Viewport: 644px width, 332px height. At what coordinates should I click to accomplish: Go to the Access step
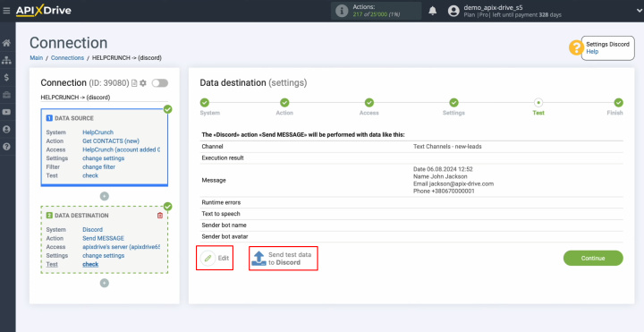(369, 103)
